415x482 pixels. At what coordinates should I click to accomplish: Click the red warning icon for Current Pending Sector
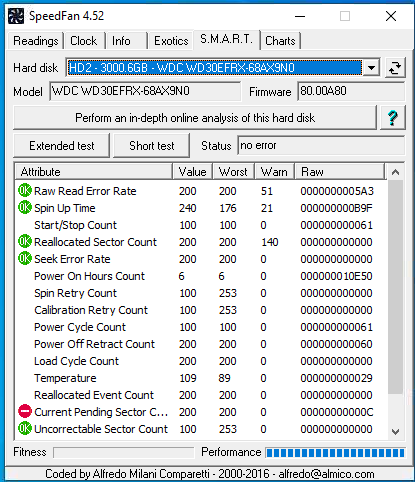tap(25, 411)
